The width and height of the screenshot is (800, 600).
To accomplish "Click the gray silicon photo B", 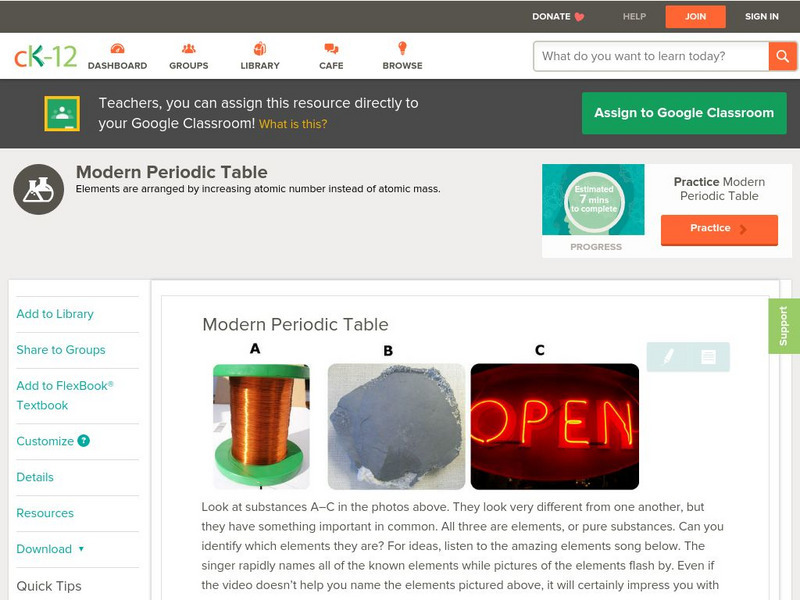I will pyautogui.click(x=396, y=426).
